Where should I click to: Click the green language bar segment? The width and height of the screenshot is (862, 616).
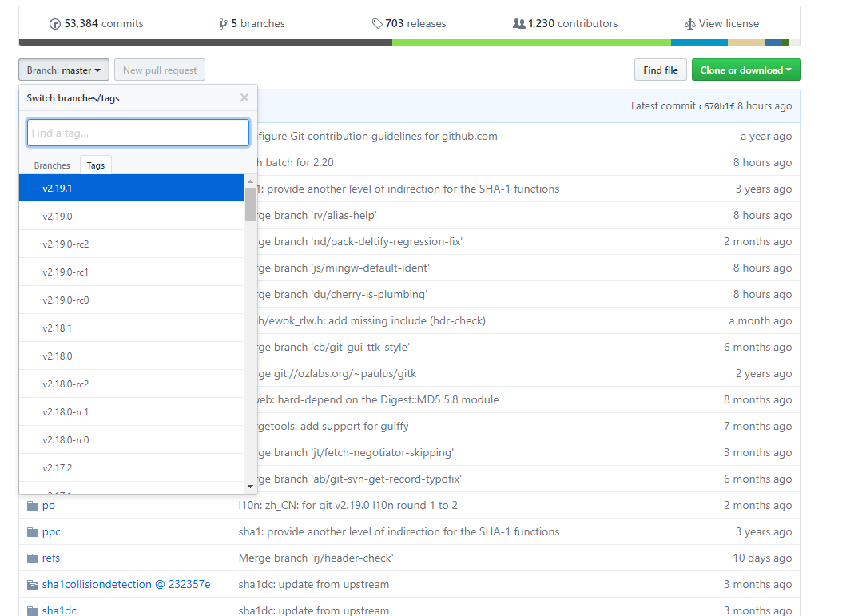point(531,42)
